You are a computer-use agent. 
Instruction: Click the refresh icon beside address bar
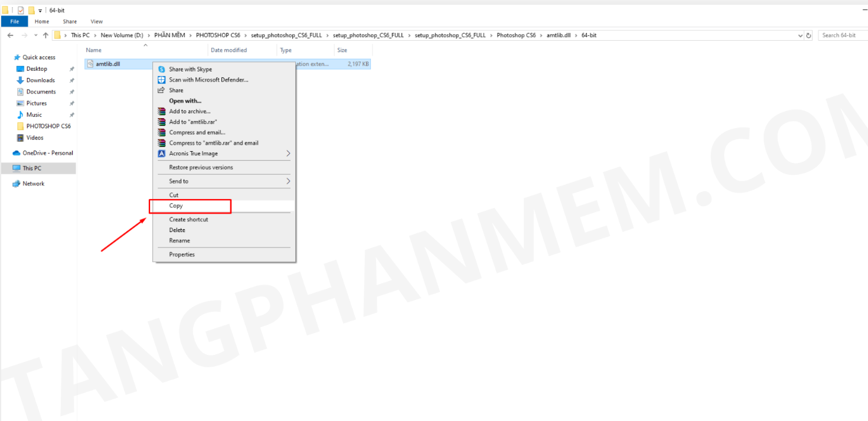point(808,35)
